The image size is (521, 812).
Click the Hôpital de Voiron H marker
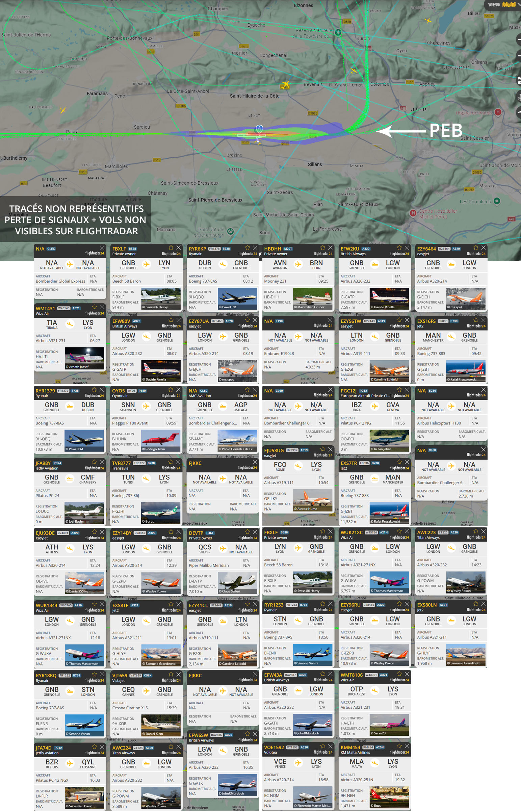coord(498,112)
